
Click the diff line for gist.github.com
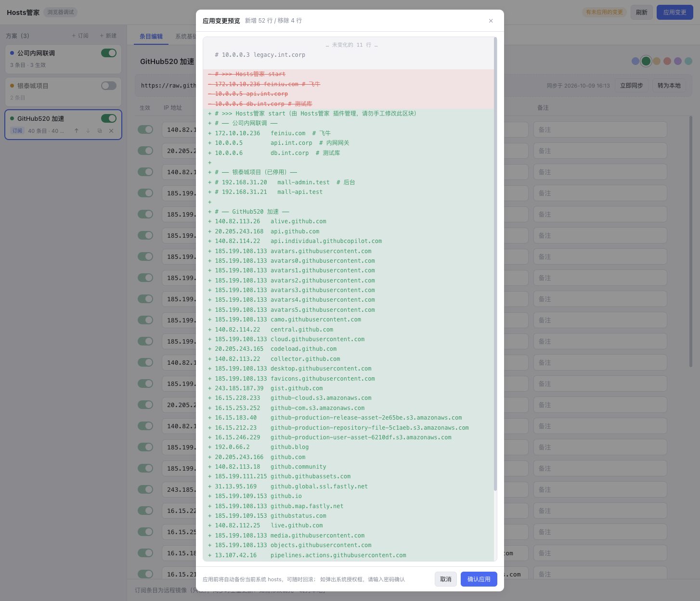tap(349, 388)
